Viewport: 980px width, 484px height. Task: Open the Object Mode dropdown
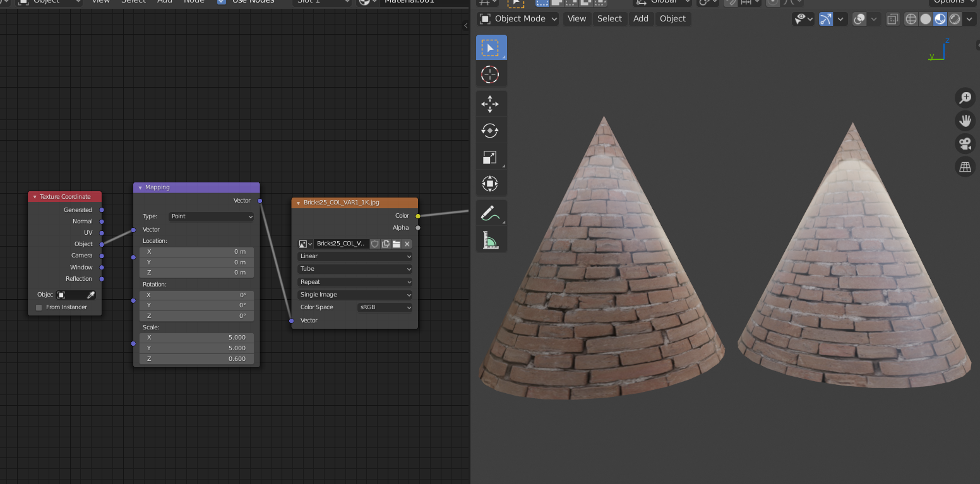[518, 19]
